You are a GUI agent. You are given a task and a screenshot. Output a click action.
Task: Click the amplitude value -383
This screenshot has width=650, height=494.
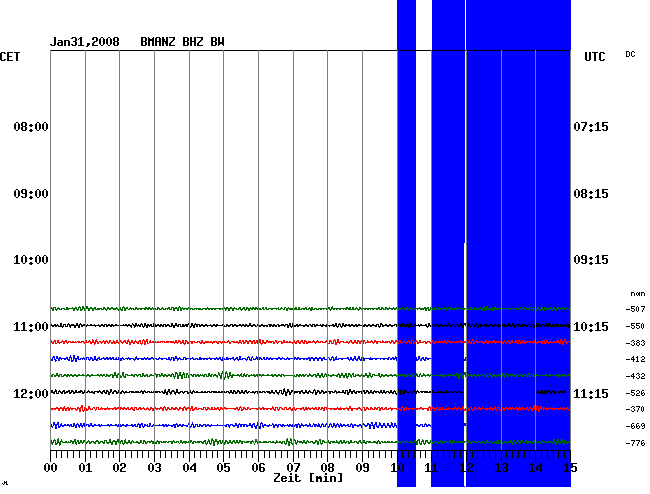(x=635, y=343)
